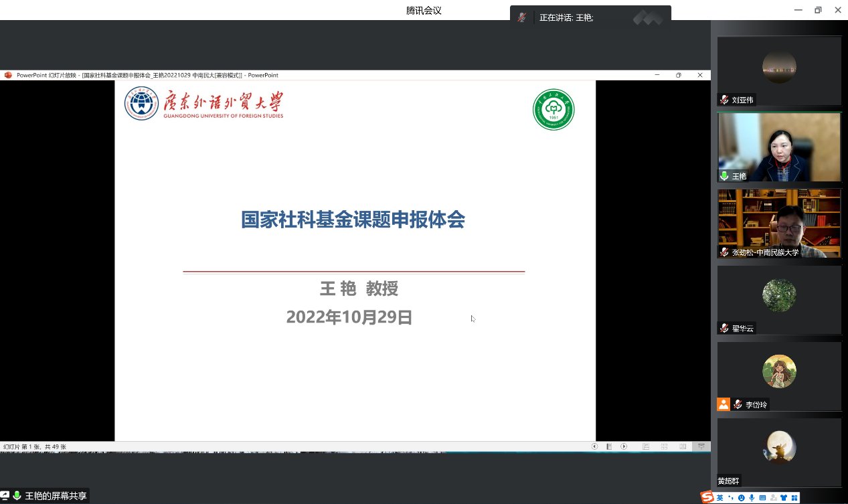Switch to Normal view in PowerPoint
The width and height of the screenshot is (848, 504).
(646, 446)
